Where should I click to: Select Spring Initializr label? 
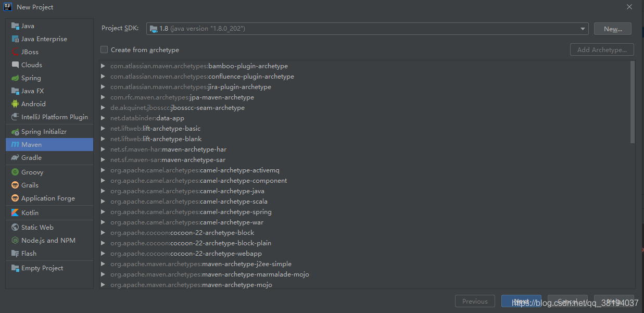[x=44, y=132]
